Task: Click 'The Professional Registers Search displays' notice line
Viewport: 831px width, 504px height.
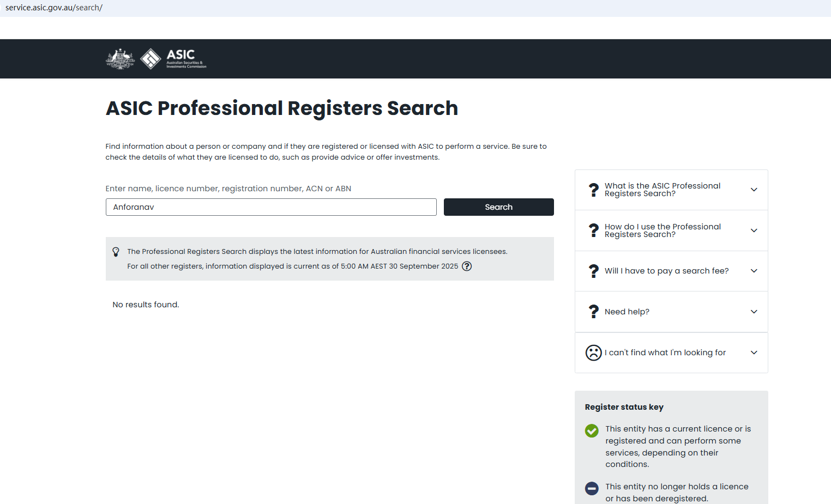Action: [x=317, y=252]
